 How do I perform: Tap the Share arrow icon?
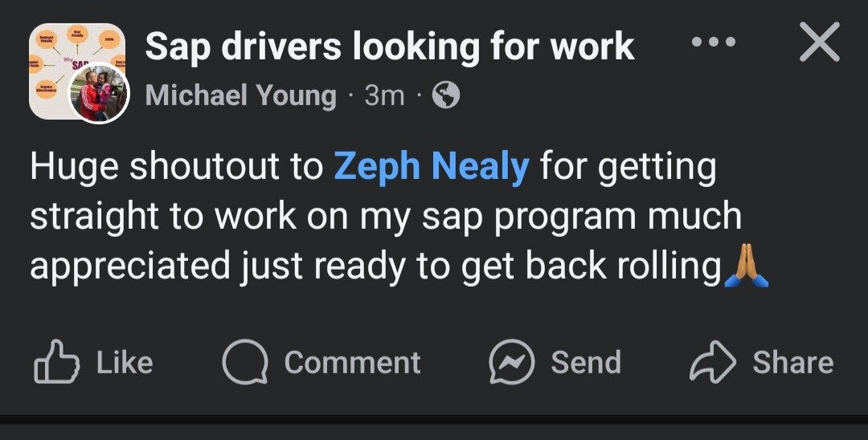coord(712,363)
